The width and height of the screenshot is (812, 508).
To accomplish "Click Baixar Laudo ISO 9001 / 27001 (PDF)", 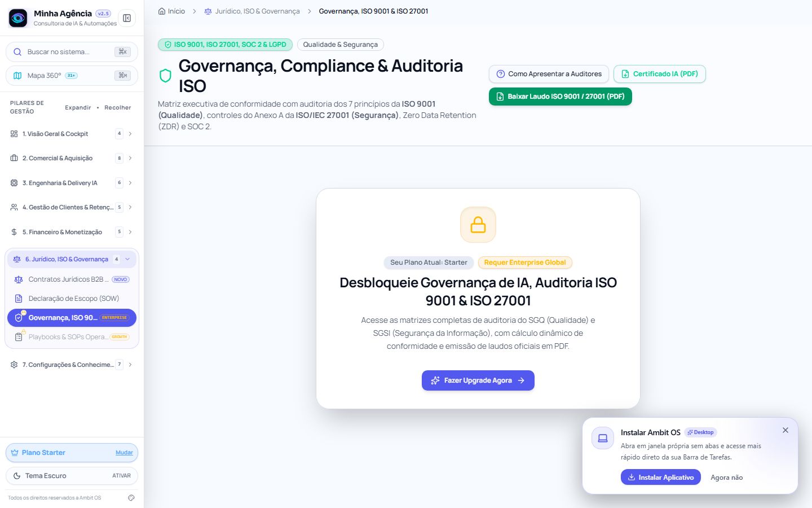I will click(x=561, y=97).
